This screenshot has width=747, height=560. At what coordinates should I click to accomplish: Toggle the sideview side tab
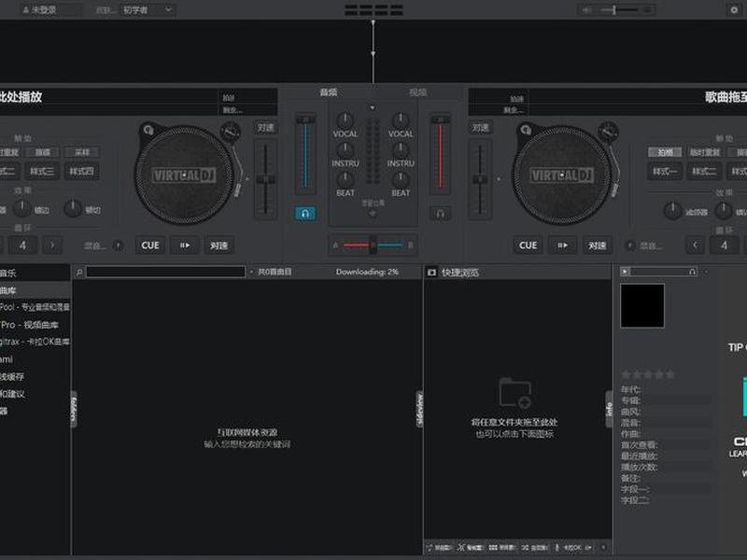tap(419, 409)
